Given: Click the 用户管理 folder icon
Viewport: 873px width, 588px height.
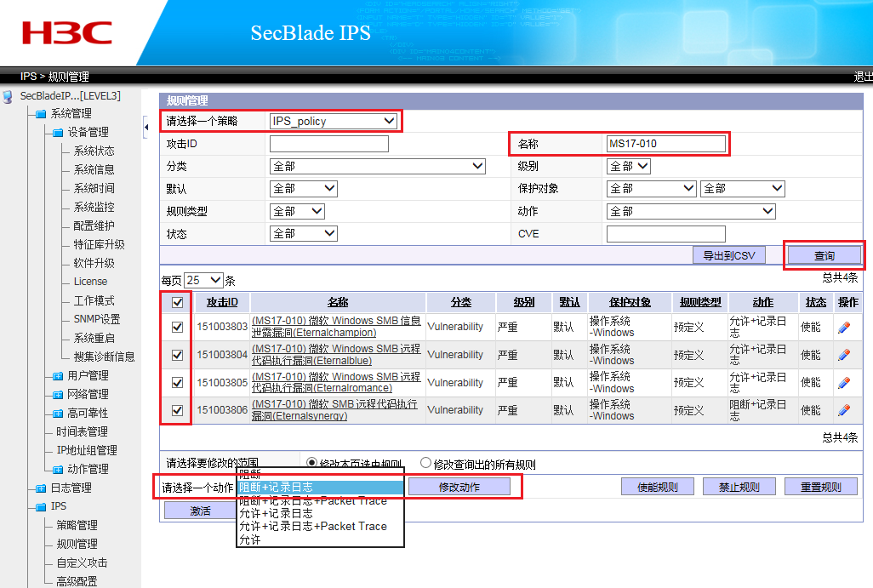Looking at the screenshot, I should [x=58, y=376].
